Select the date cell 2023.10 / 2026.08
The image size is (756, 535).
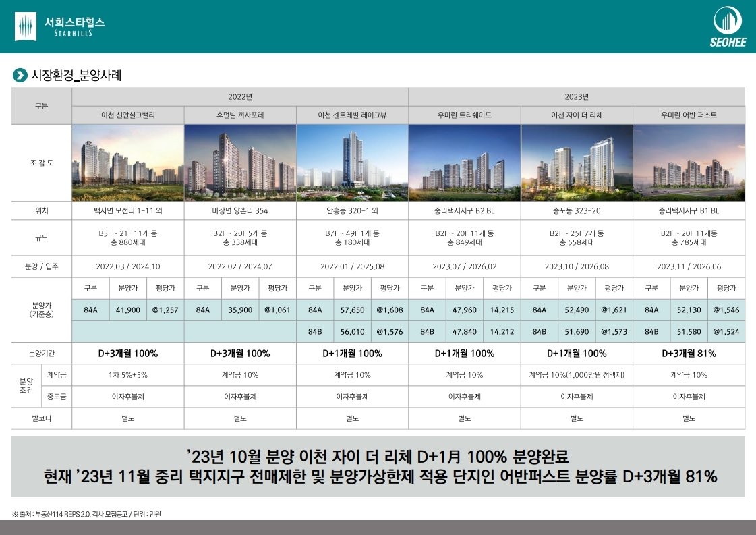(577, 266)
